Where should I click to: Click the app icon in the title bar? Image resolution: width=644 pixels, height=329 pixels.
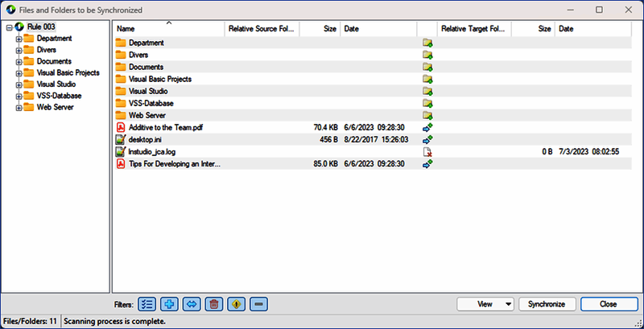click(10, 10)
